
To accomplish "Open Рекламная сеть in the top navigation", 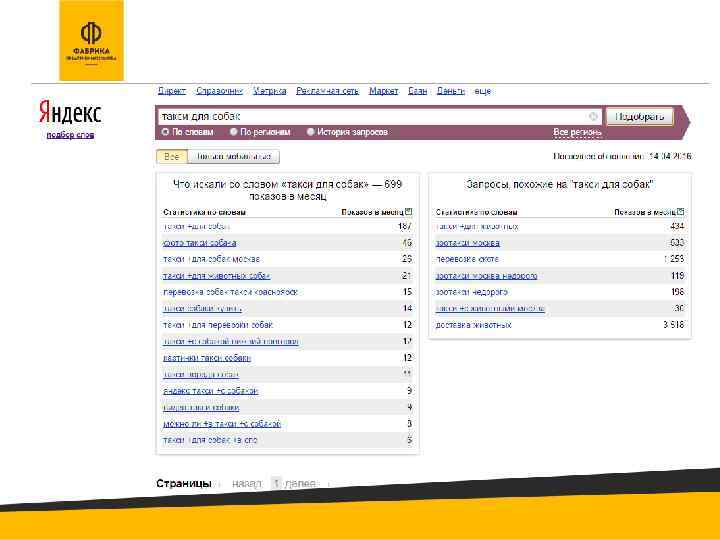I will click(327, 91).
